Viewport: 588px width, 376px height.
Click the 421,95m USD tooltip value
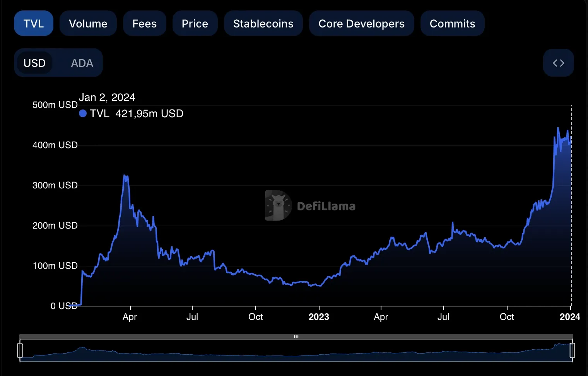(149, 113)
